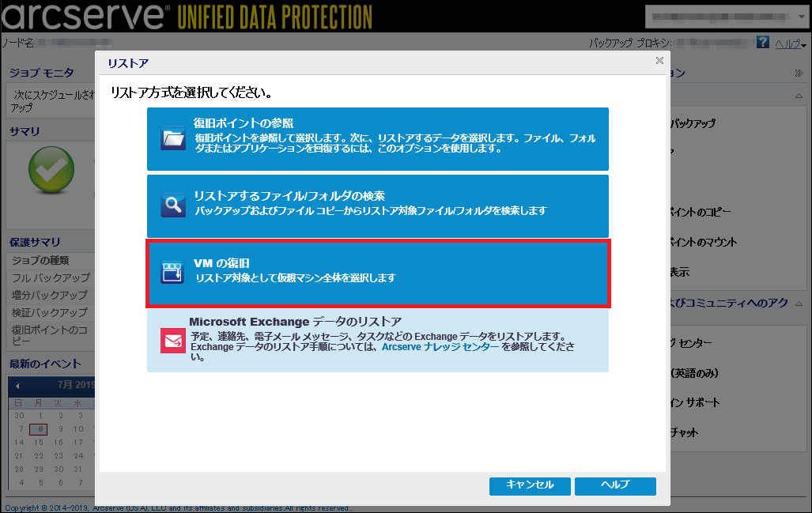Click the blue help question mark icon
This screenshot has height=513, width=812.
(x=762, y=42)
